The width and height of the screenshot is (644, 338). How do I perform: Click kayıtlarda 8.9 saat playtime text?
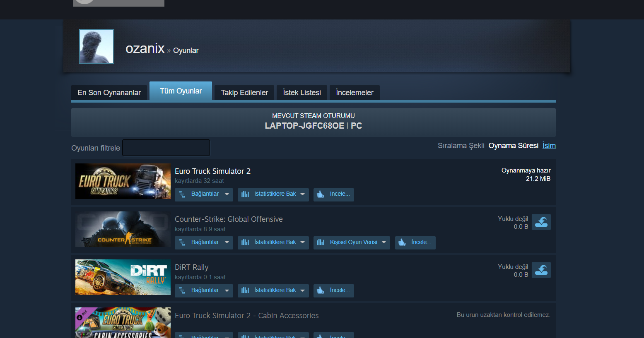click(x=200, y=229)
